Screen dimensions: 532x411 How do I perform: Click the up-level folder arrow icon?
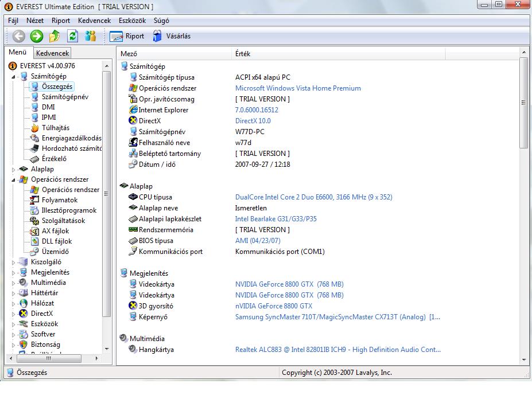click(55, 36)
